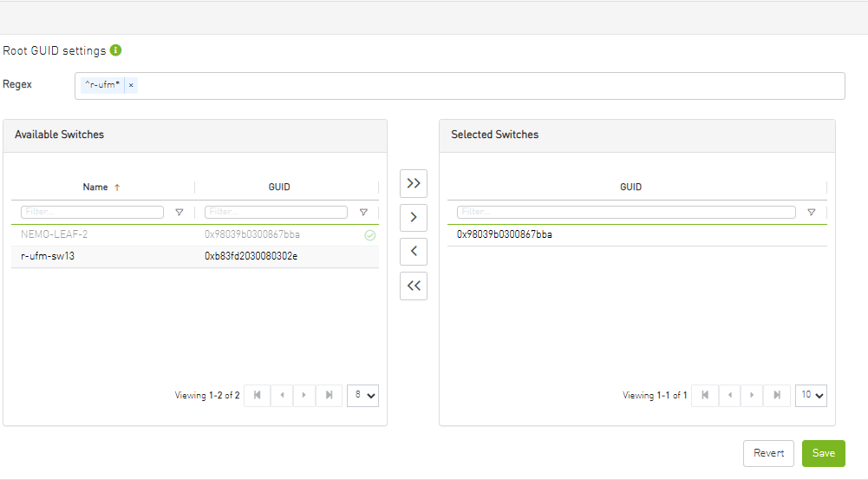Open Selected Switches page size dropdown
This screenshot has height=480, width=868.
point(811,395)
